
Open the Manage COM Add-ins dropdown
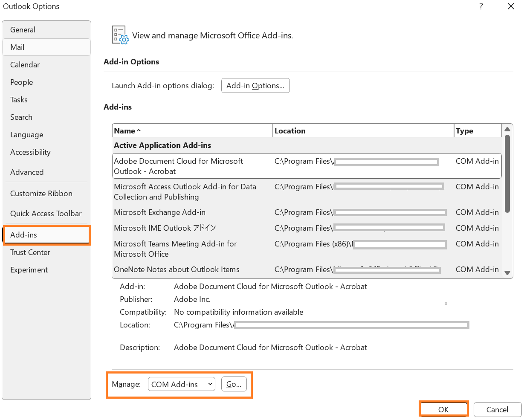[181, 384]
